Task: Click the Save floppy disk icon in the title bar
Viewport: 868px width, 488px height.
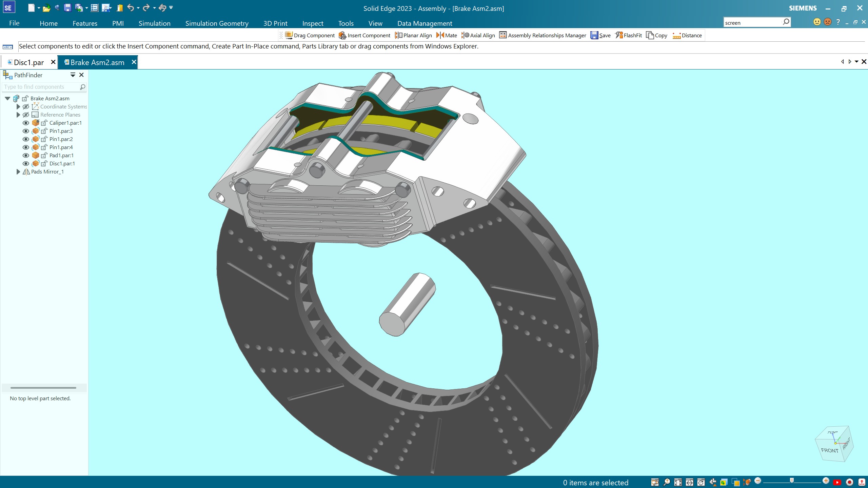Action: [67, 8]
